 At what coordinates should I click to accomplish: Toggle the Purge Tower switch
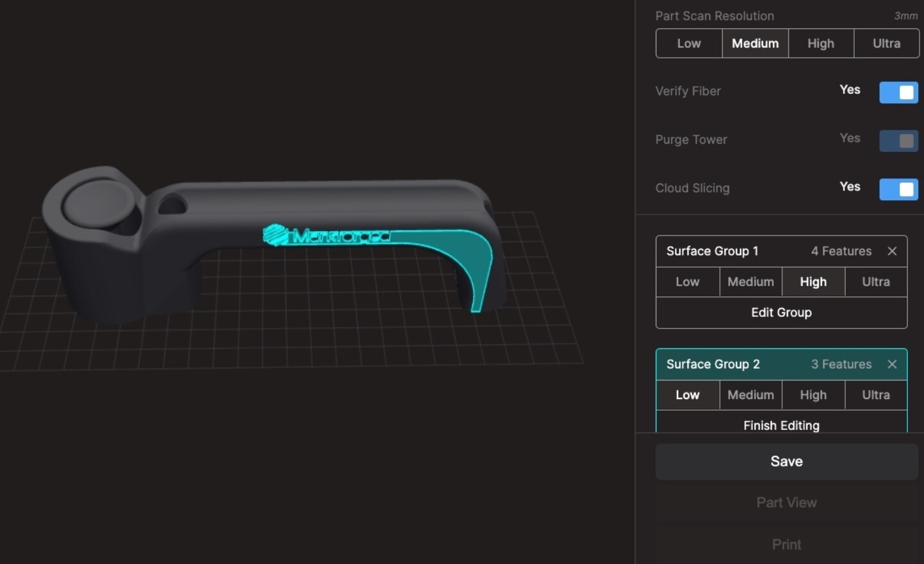898,141
